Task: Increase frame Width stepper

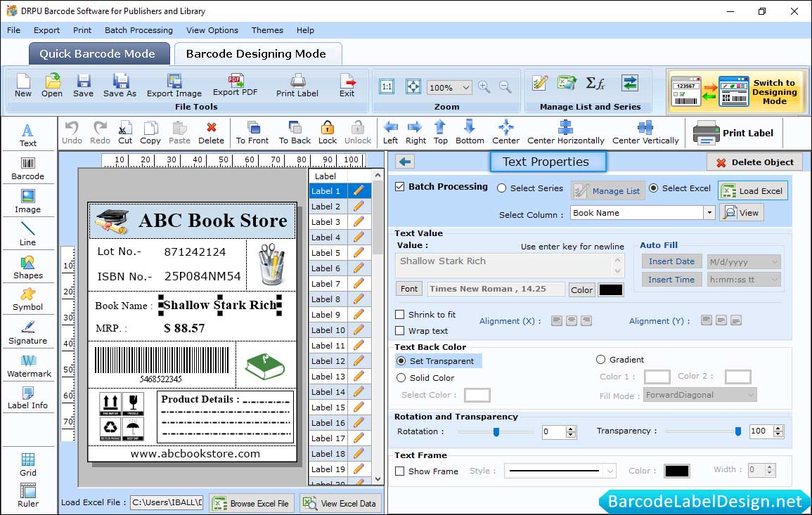Action: tap(770, 467)
